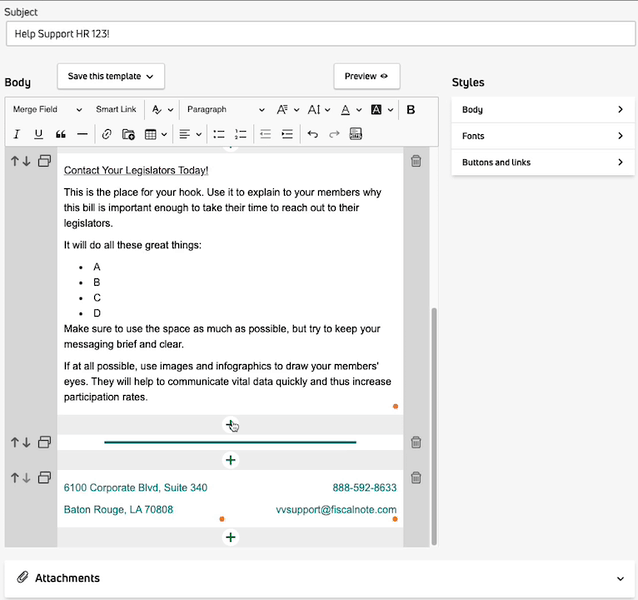Increase indent of the paragraph

(x=287, y=134)
